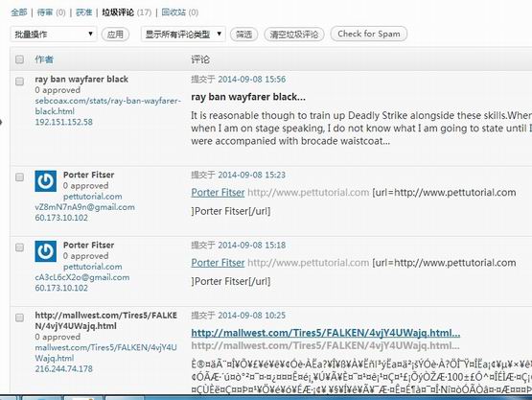532x400 pixels.
Task: Follow the bold mallwest.com FALKEN comment link
Action: tap(326, 333)
